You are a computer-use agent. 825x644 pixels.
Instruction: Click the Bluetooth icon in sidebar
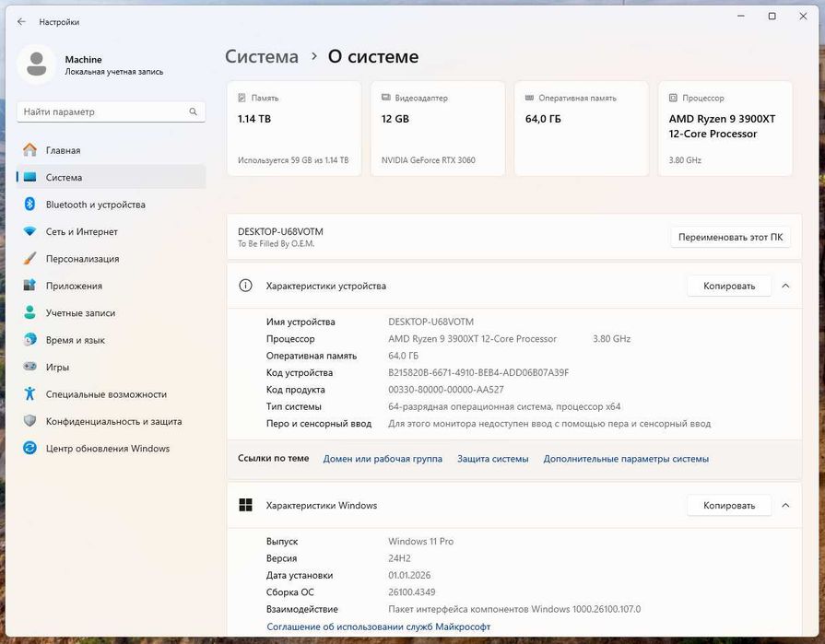coord(30,204)
